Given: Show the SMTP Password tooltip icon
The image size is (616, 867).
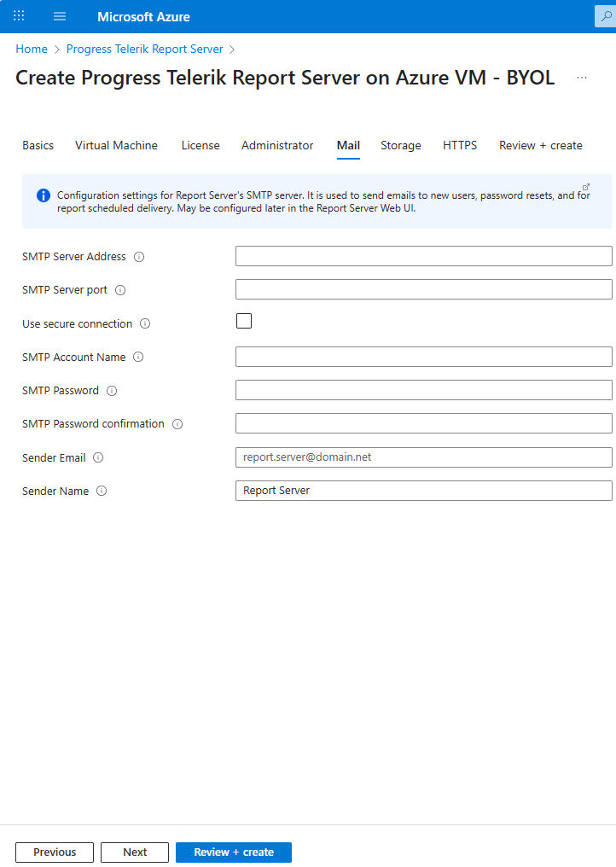Looking at the screenshot, I should click(x=112, y=390).
